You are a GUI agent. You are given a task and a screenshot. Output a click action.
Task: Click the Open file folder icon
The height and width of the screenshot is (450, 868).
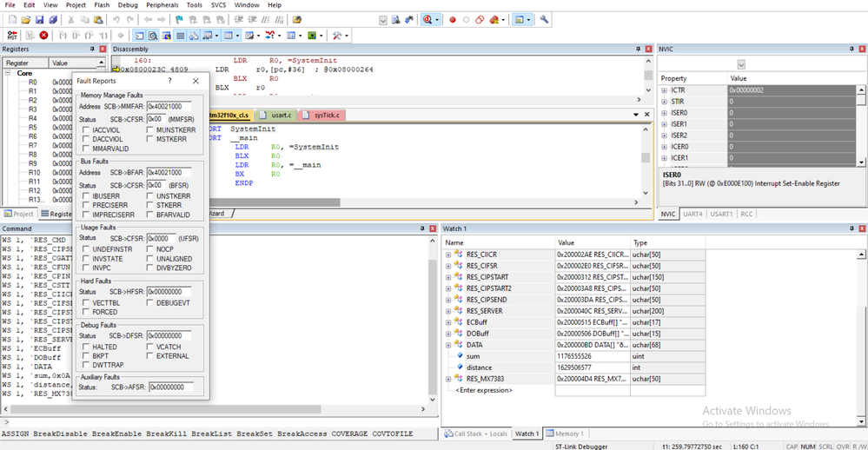[x=26, y=19]
